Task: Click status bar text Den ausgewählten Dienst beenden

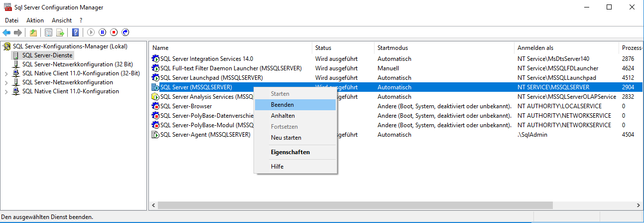Action: (x=47, y=217)
